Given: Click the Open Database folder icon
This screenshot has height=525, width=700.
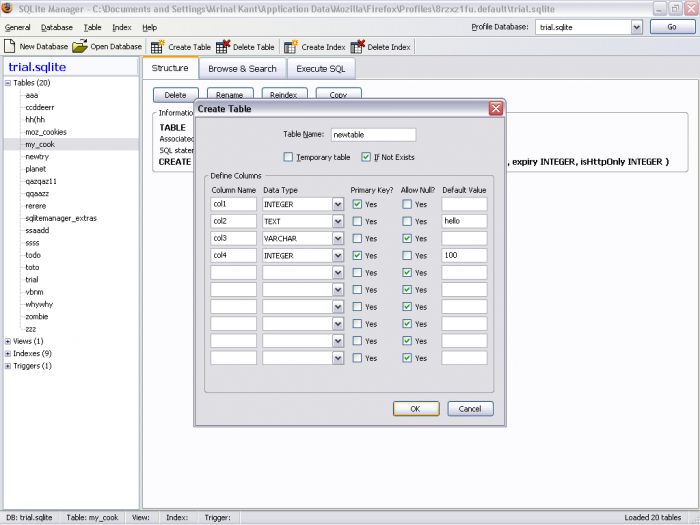Looking at the screenshot, I should pos(80,46).
